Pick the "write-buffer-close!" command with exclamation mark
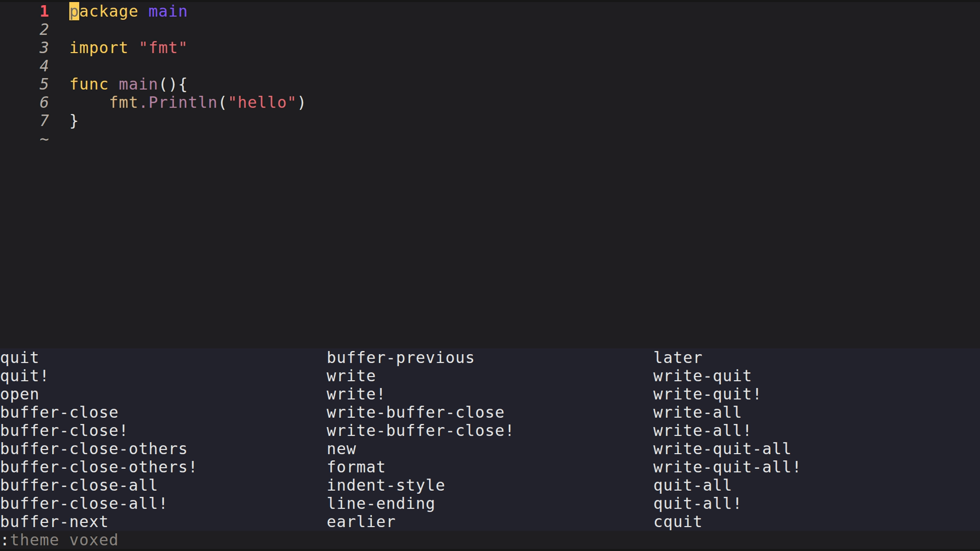This screenshot has width=980, height=551. pyautogui.click(x=420, y=431)
